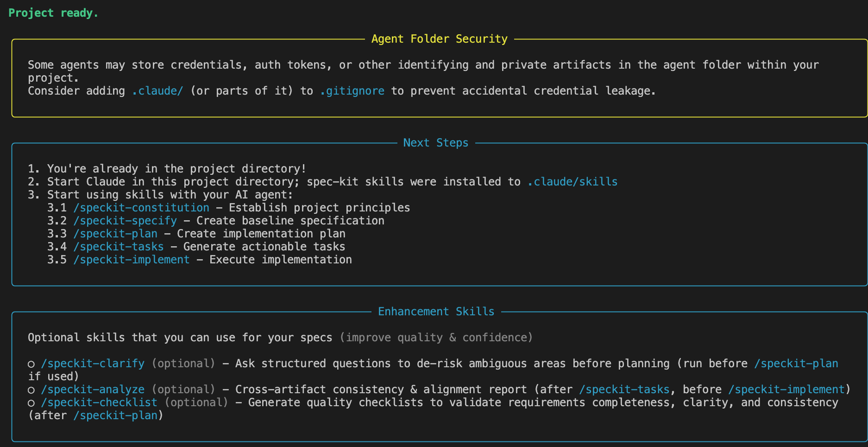Viewport: 868px width, 447px height.
Task: Click the bullet circle beside /speckit-checklist
Action: click(31, 403)
